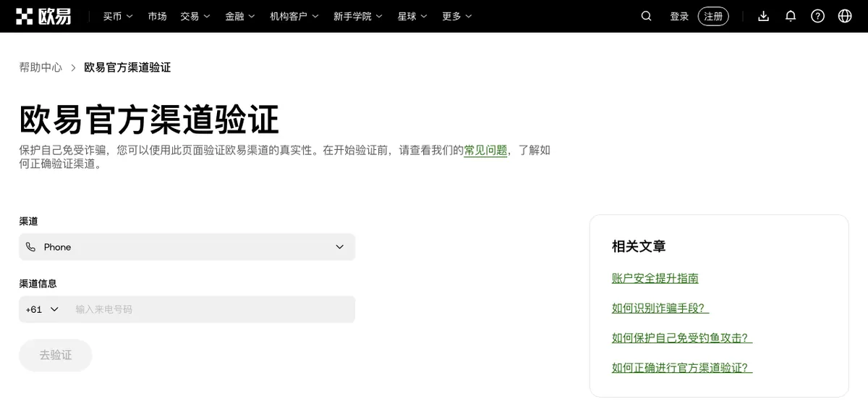Open the 市场 menu item

tap(157, 16)
